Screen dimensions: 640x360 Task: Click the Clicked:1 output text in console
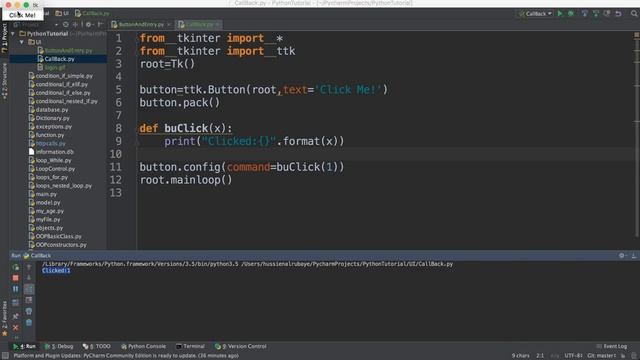56,271
